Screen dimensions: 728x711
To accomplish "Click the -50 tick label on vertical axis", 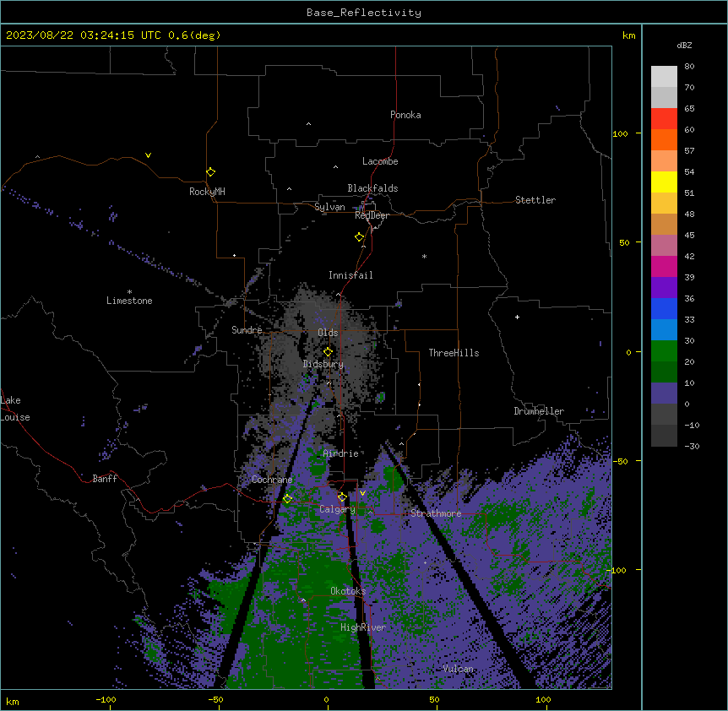I will (x=620, y=461).
